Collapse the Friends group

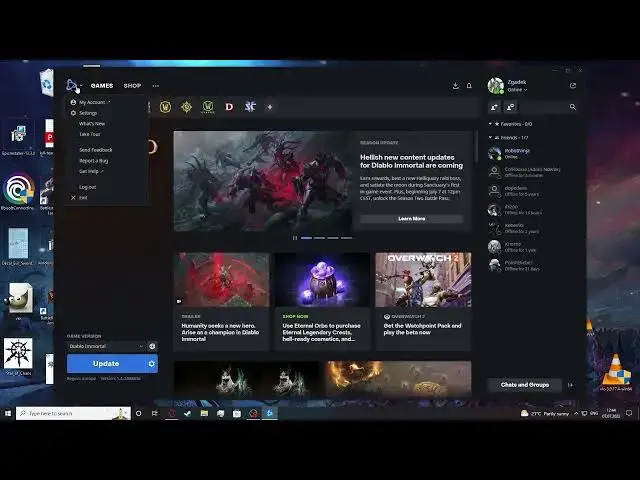(x=490, y=138)
